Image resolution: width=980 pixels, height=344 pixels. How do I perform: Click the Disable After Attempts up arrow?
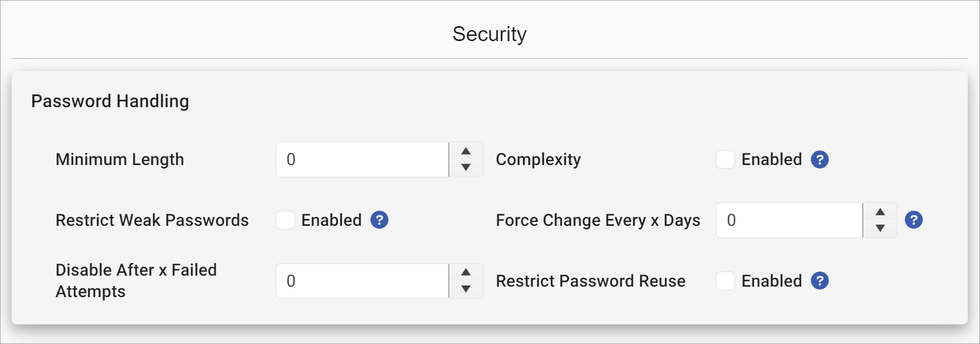point(466,272)
